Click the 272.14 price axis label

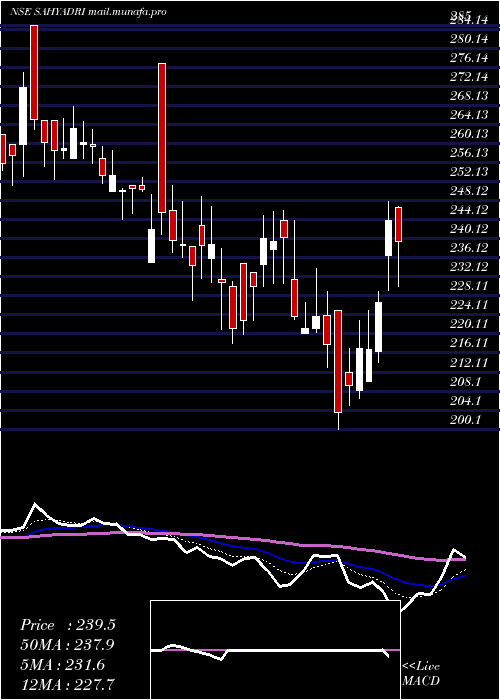click(x=469, y=77)
